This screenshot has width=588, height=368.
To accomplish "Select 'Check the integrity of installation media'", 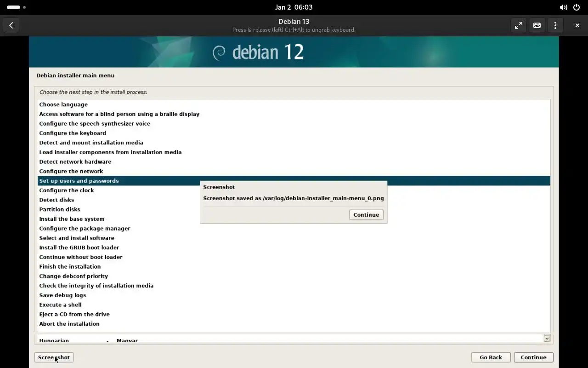I will coord(294,286).
